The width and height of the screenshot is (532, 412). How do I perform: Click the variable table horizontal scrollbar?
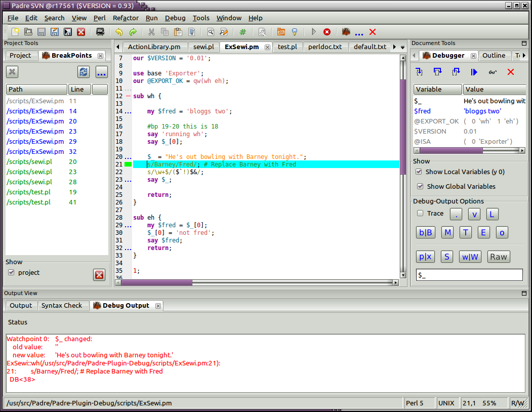pos(470,150)
